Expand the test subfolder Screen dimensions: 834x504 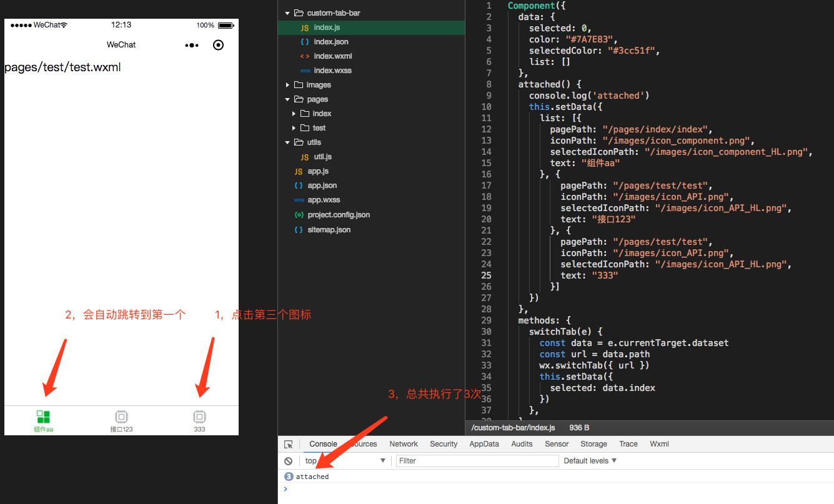point(294,128)
